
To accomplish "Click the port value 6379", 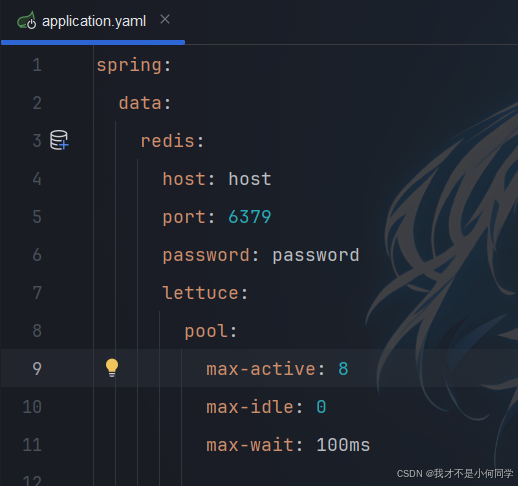I will coord(250,217).
